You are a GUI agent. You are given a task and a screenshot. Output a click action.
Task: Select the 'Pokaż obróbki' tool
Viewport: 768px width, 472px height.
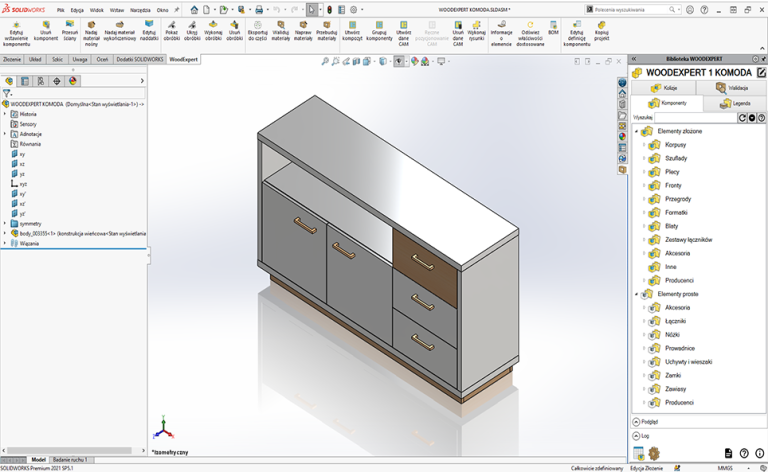171,24
